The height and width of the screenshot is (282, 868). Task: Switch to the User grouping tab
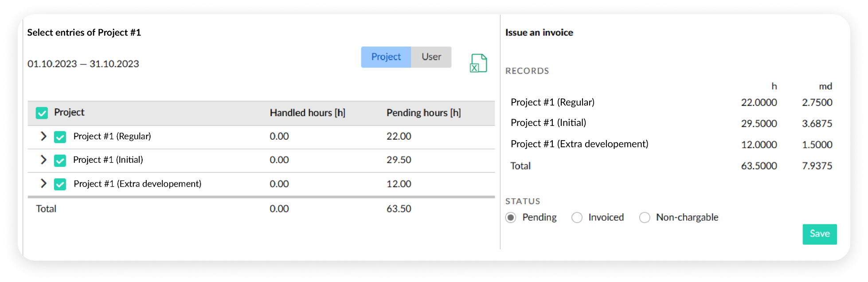pyautogui.click(x=431, y=57)
